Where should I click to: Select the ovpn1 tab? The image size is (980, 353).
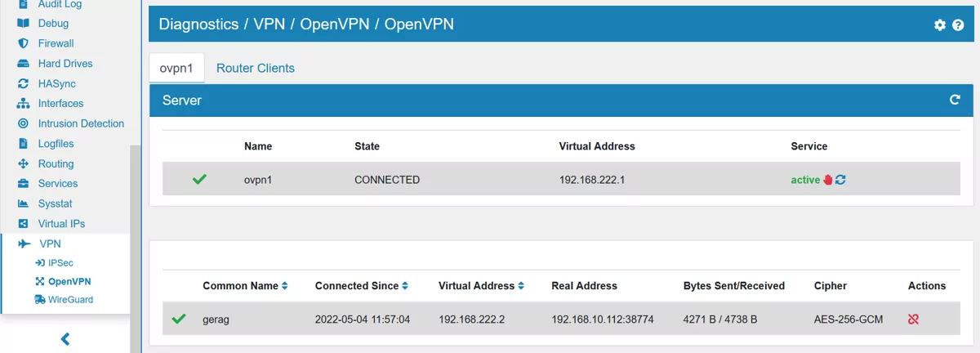[176, 68]
